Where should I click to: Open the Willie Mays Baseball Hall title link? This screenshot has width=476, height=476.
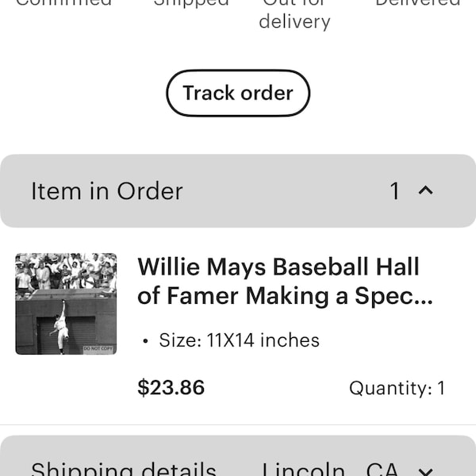coord(285,281)
